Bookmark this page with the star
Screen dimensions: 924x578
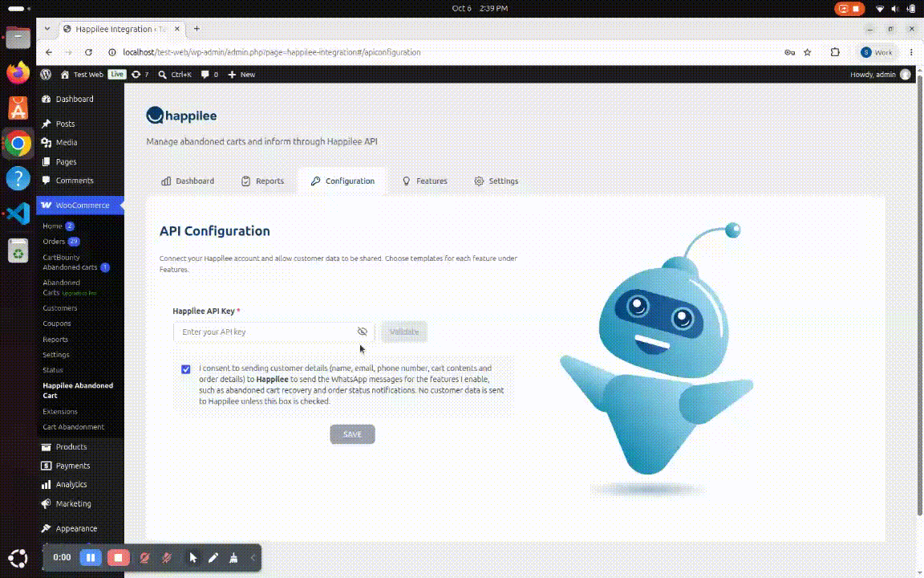[808, 52]
